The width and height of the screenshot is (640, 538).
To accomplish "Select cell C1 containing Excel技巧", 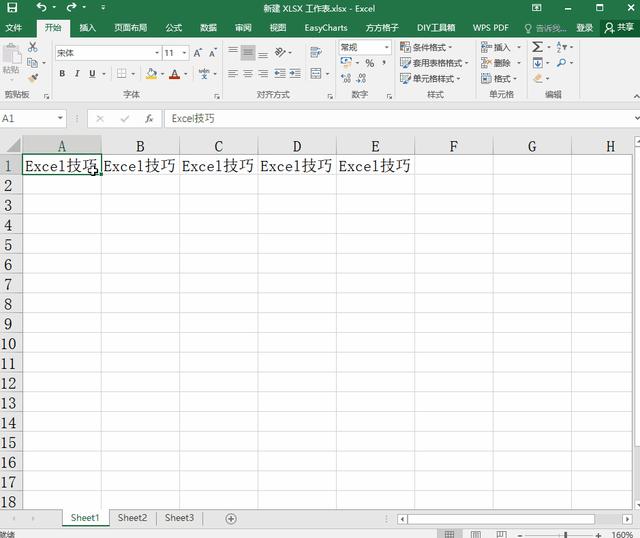I will [x=218, y=166].
